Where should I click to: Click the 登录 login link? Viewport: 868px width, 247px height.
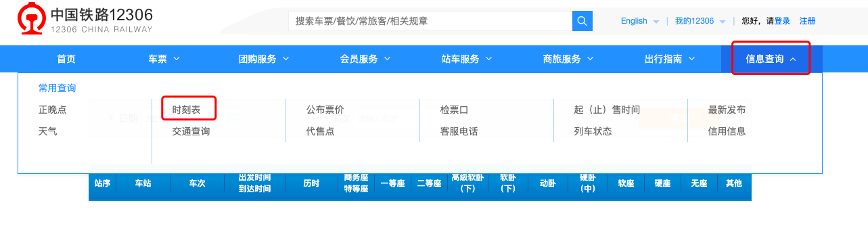pyautogui.click(x=782, y=21)
